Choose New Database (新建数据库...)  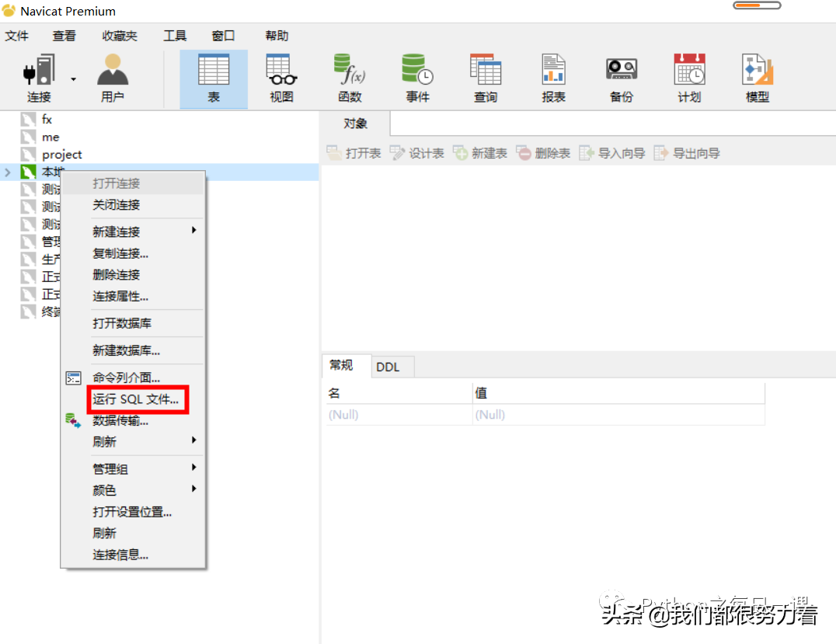(133, 350)
